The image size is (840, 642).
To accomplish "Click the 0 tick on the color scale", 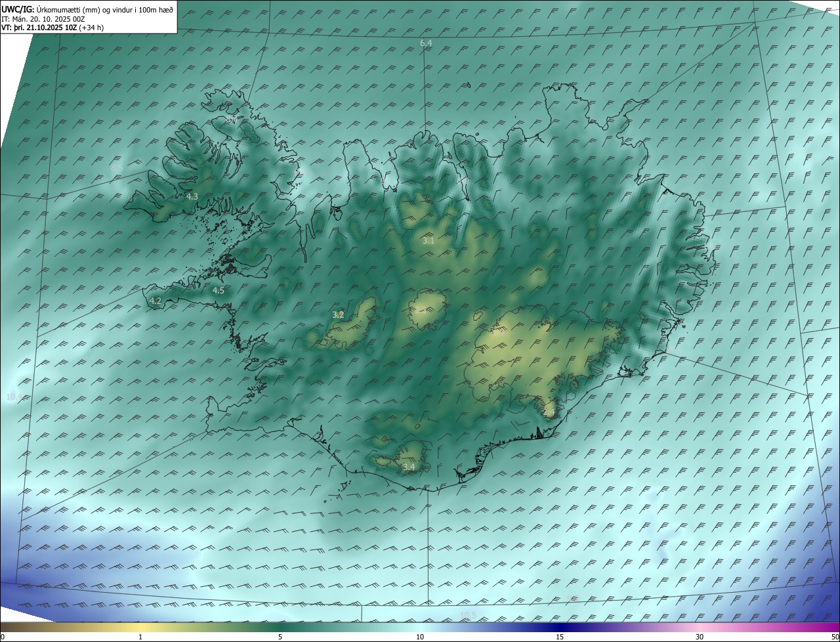I will coord(3,637).
